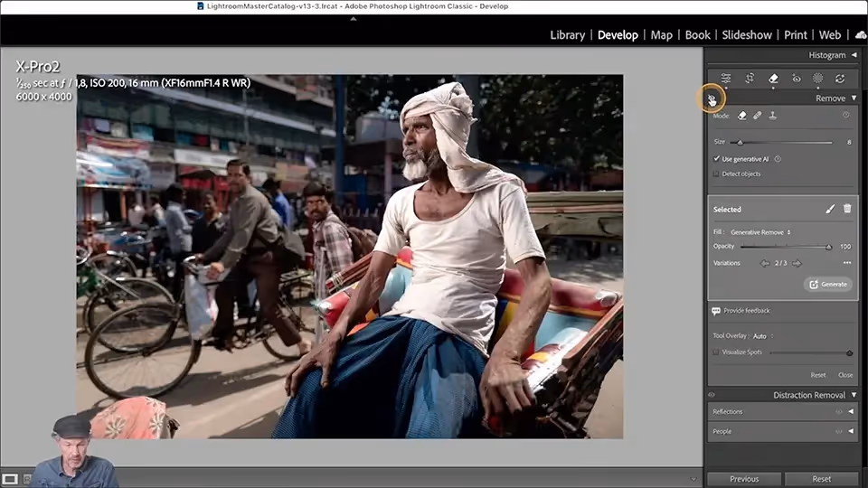Open the Masking tool
This screenshot has height=488, width=868.
pyautogui.click(x=817, y=79)
